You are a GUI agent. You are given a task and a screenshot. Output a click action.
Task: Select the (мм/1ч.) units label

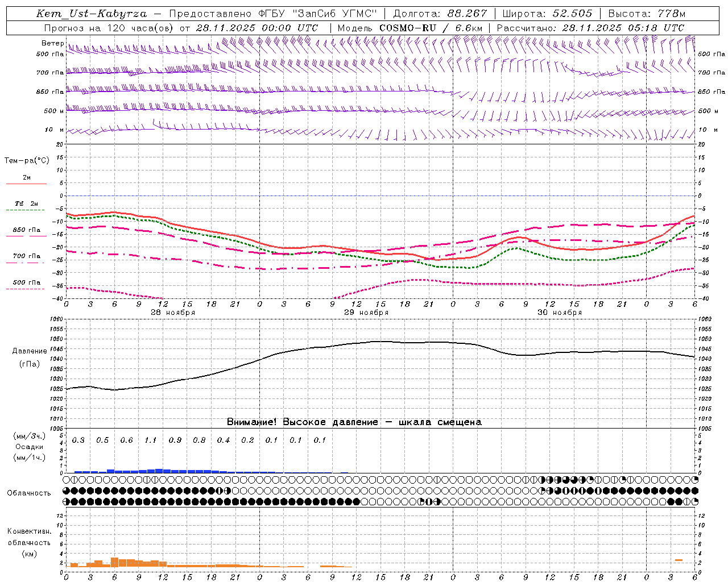(x=30, y=458)
